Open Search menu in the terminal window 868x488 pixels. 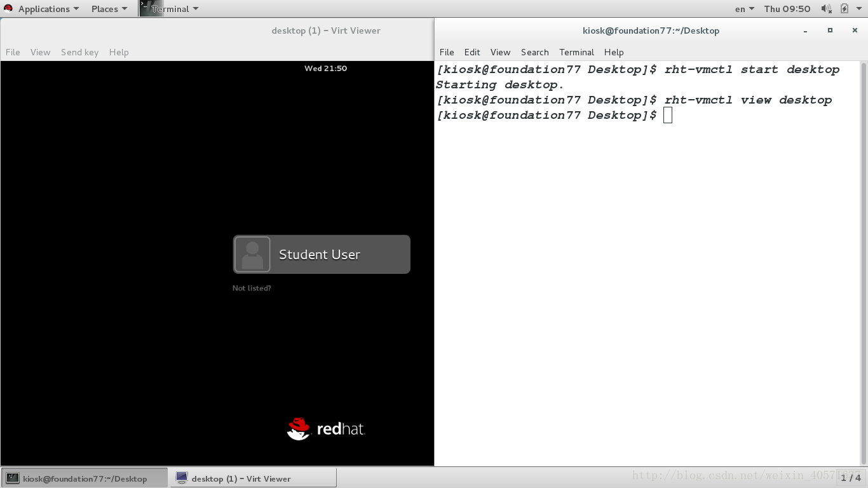(534, 52)
